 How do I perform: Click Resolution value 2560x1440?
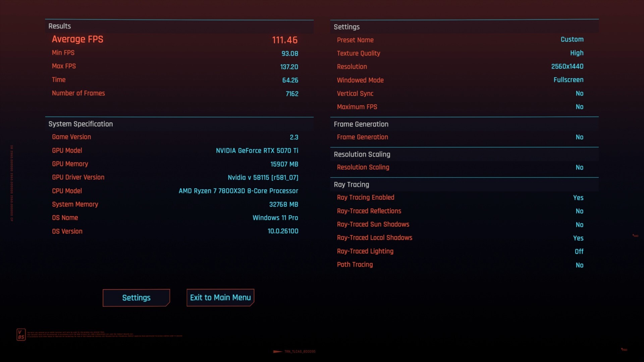click(x=567, y=66)
